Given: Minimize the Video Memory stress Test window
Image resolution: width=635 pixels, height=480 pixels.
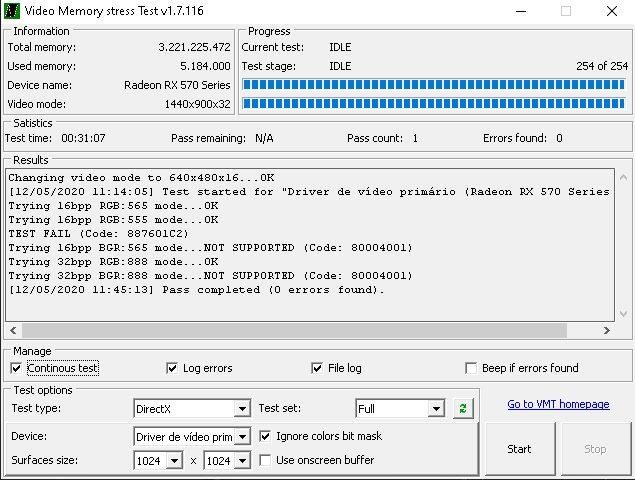Looking at the screenshot, I should click(521, 11).
